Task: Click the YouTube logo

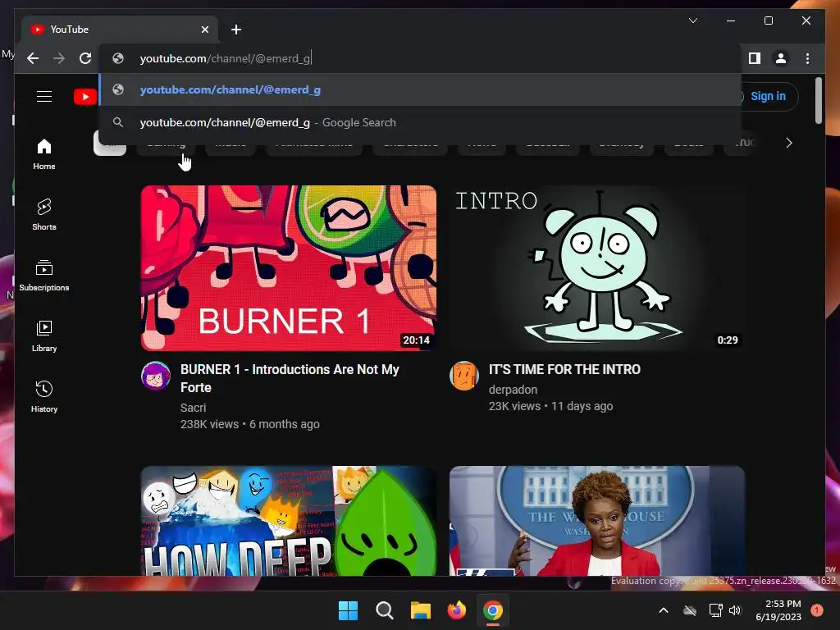Action: tap(85, 97)
